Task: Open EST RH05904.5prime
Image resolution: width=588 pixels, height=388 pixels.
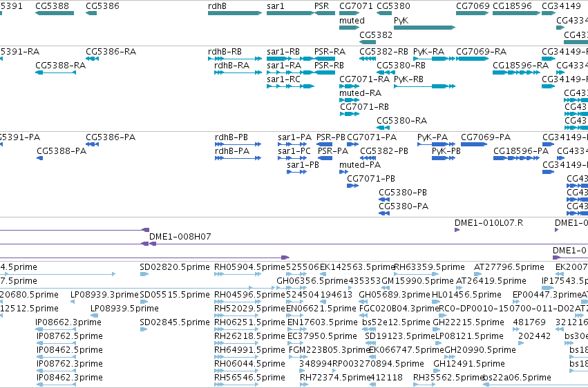Action: [x=238, y=274]
